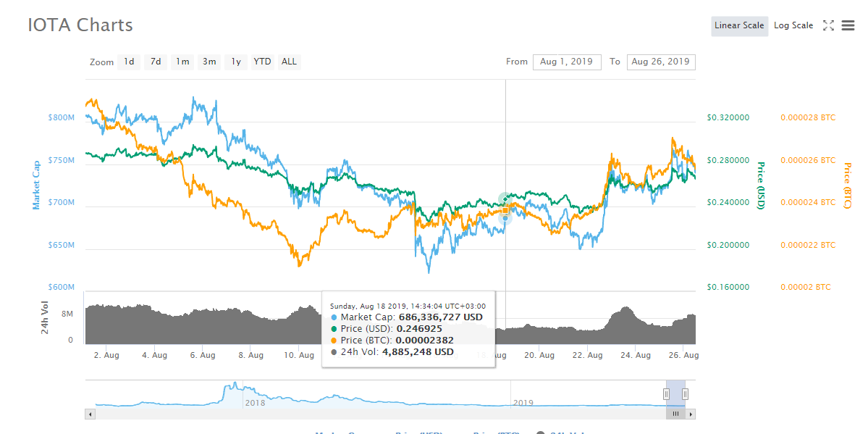Image resolution: width=868 pixels, height=434 pixels.
Task: Click the 24h Vol axis title
Action: tap(46, 317)
